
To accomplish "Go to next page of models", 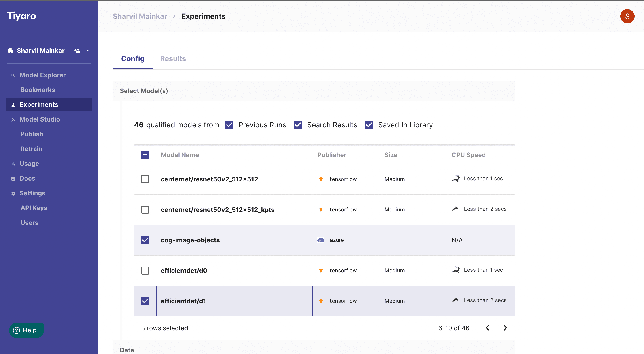I will [505, 328].
